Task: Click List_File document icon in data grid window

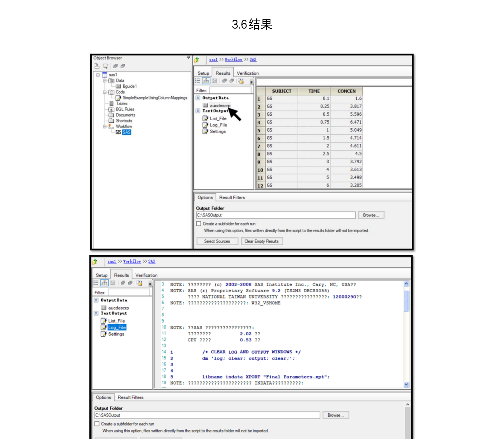Action: pos(205,118)
